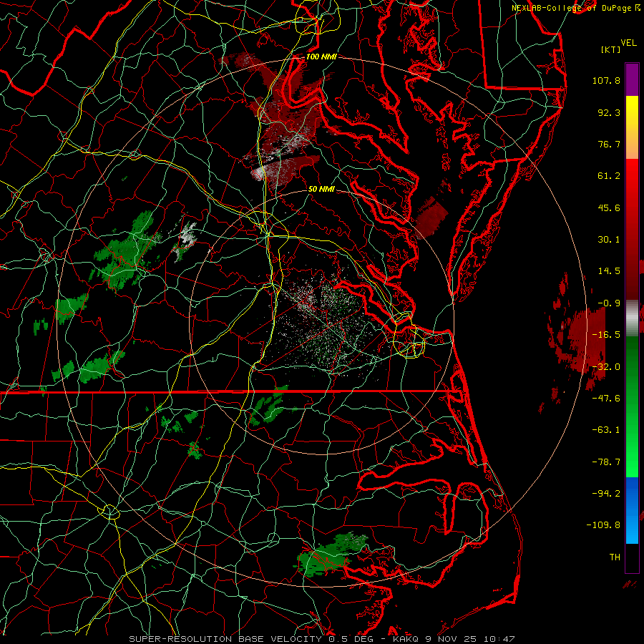This screenshot has height=644, width=644.
Task: Click the -47.6 legend value
Action: pos(606,398)
